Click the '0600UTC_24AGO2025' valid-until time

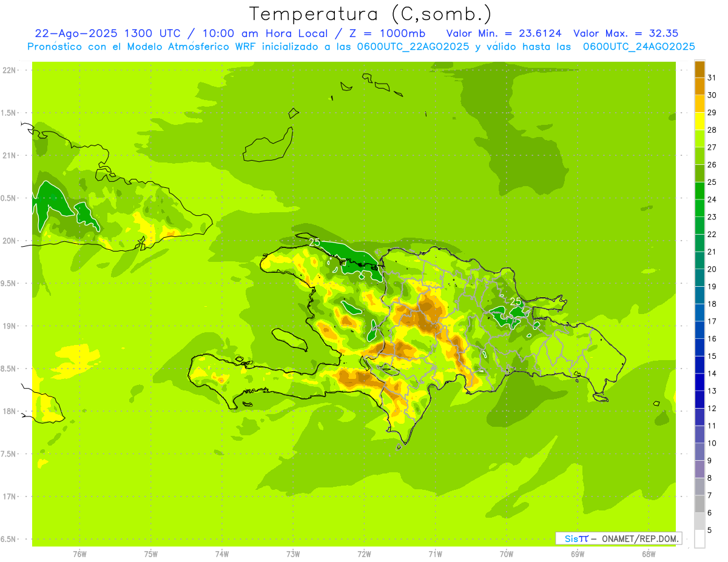(x=639, y=47)
